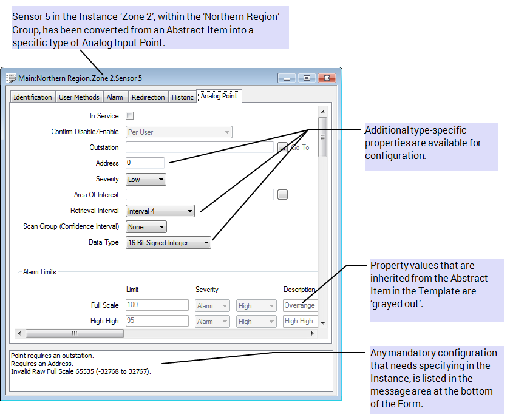Click the Outstation text field

[x=200, y=147]
